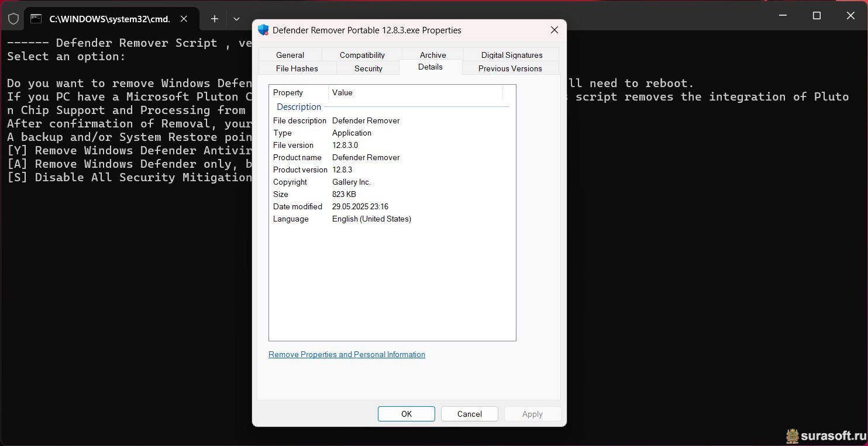Select the Size row label
This screenshot has width=868, height=446.
[x=281, y=194]
